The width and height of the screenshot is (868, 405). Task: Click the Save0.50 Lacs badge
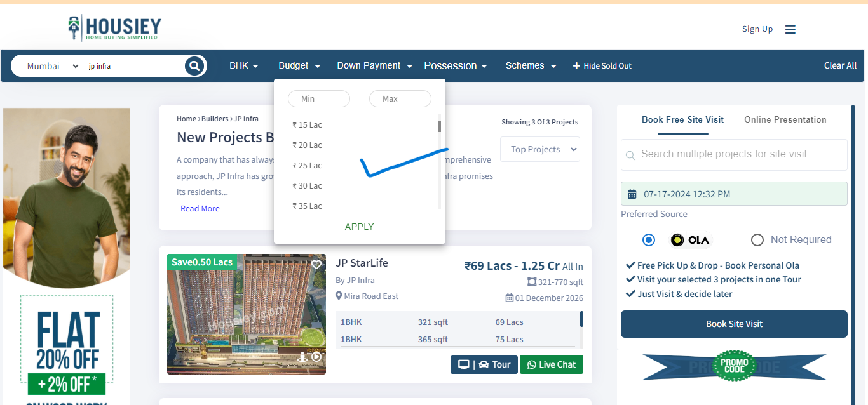202,262
